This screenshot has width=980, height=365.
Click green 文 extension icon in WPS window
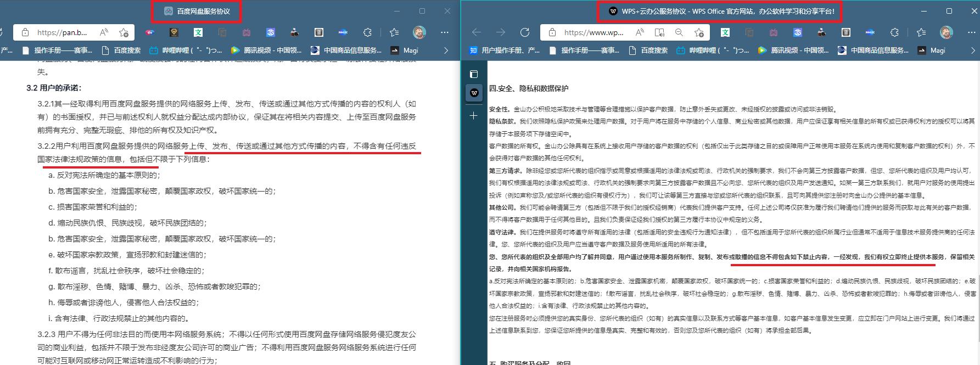pyautogui.click(x=725, y=32)
